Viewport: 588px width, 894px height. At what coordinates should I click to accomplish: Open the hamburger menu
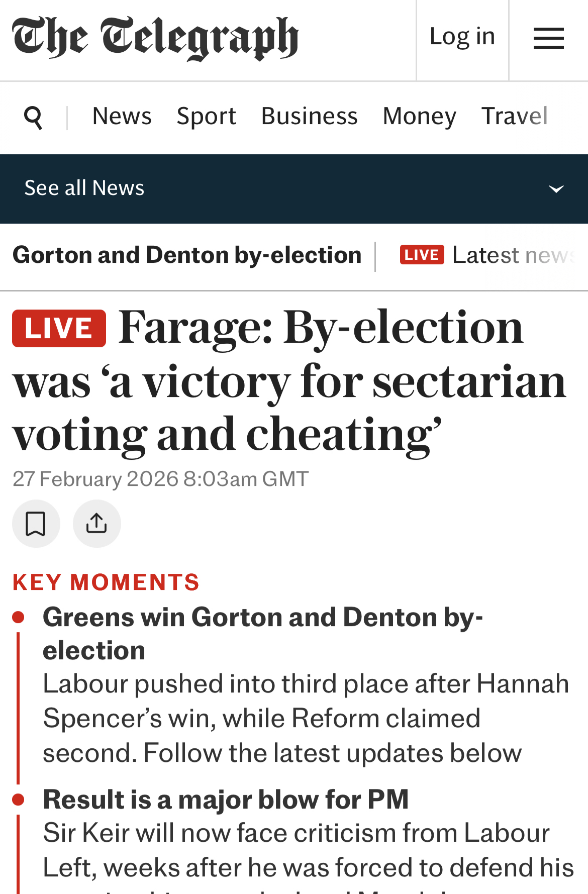[548, 39]
